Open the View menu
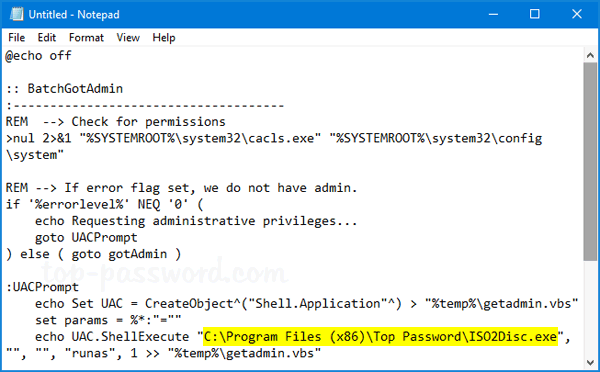The width and height of the screenshot is (600, 372). pyautogui.click(x=128, y=38)
